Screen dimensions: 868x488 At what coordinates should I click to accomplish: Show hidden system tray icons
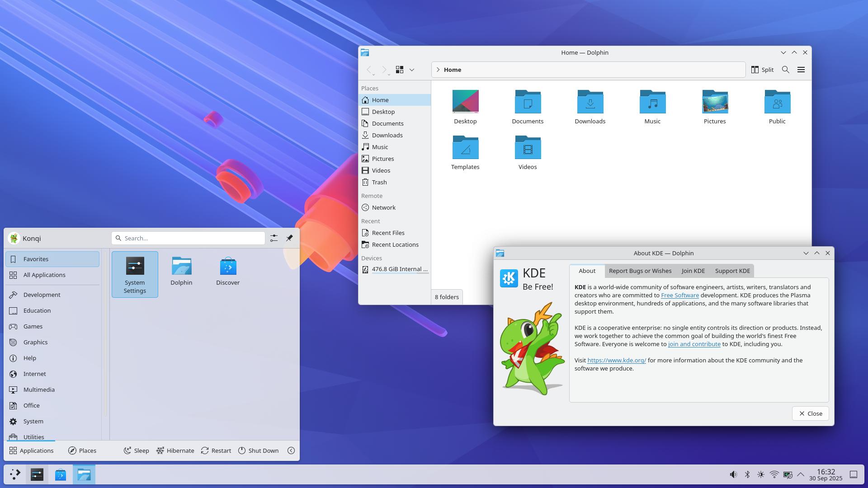click(801, 474)
